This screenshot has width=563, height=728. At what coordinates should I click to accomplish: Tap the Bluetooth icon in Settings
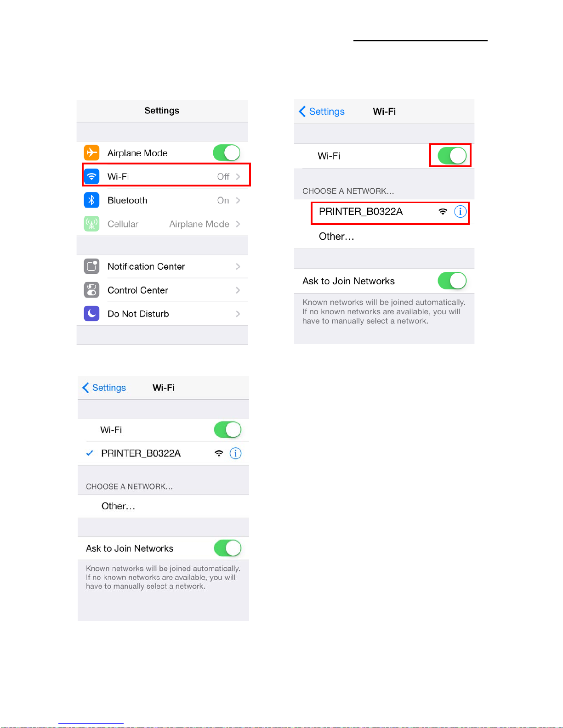pos(91,200)
